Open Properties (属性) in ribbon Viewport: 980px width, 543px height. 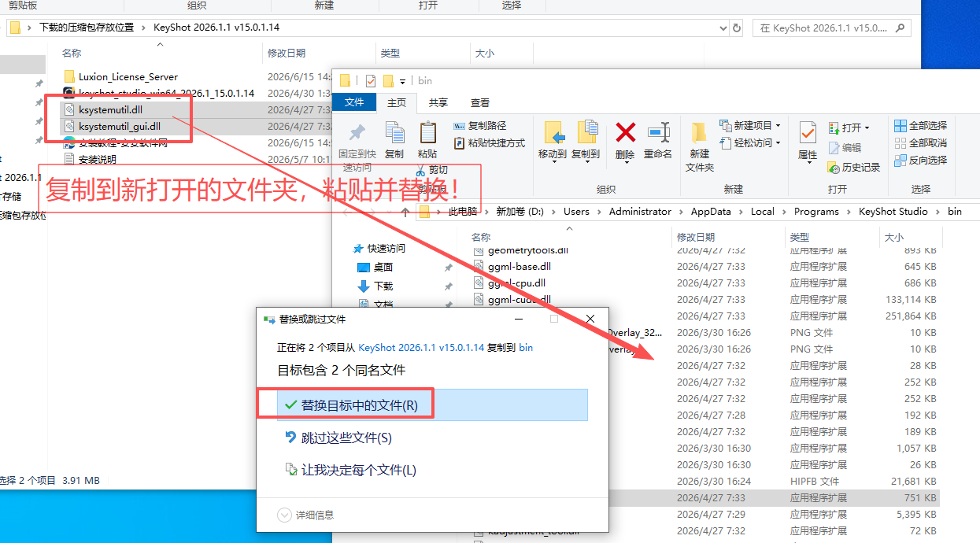pos(808,140)
